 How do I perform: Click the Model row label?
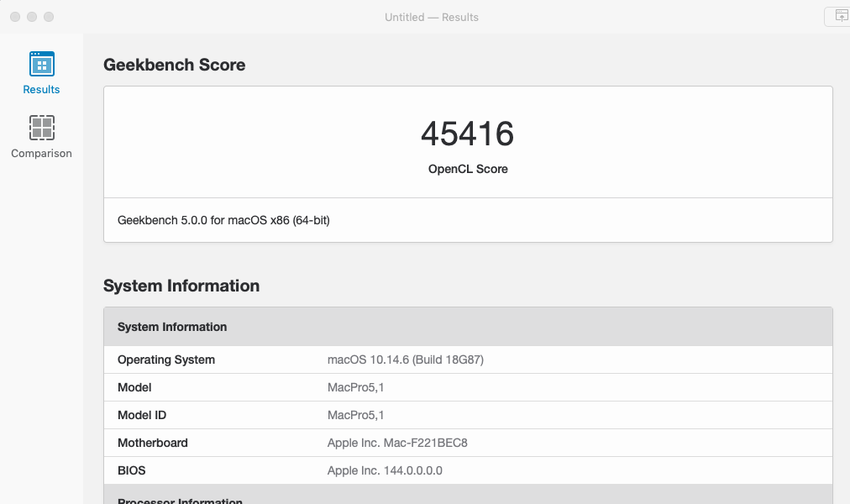(x=134, y=387)
